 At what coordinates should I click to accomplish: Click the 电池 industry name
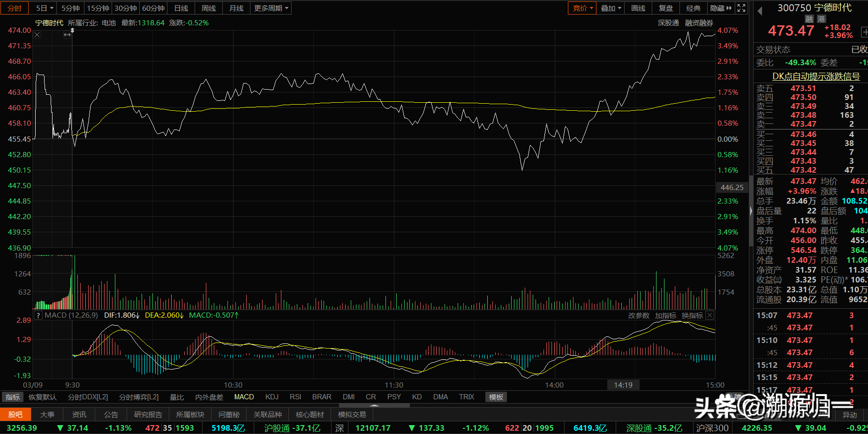point(109,23)
